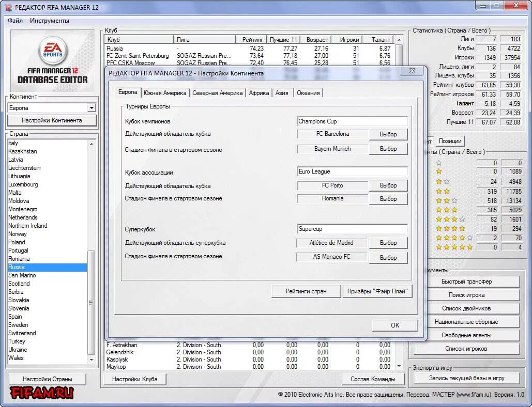Edit the Euro League name field
Screen dimensions: 532x407
pos(352,171)
